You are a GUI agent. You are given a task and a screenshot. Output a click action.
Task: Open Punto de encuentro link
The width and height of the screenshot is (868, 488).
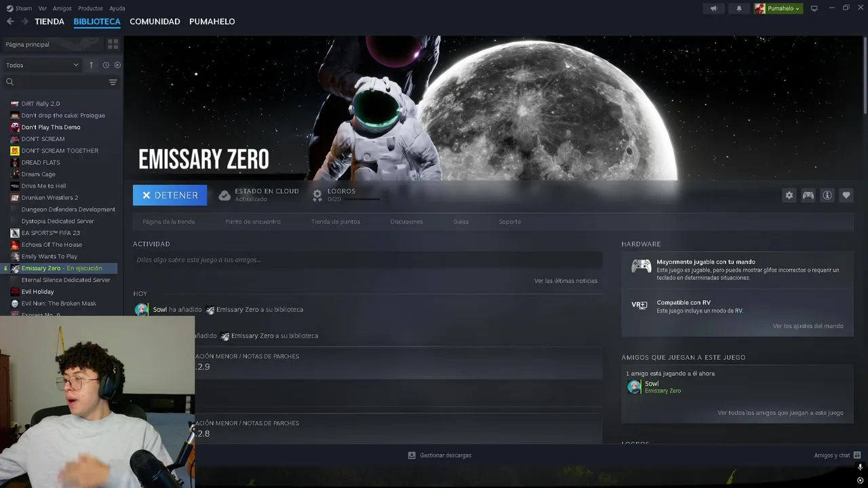[253, 222]
